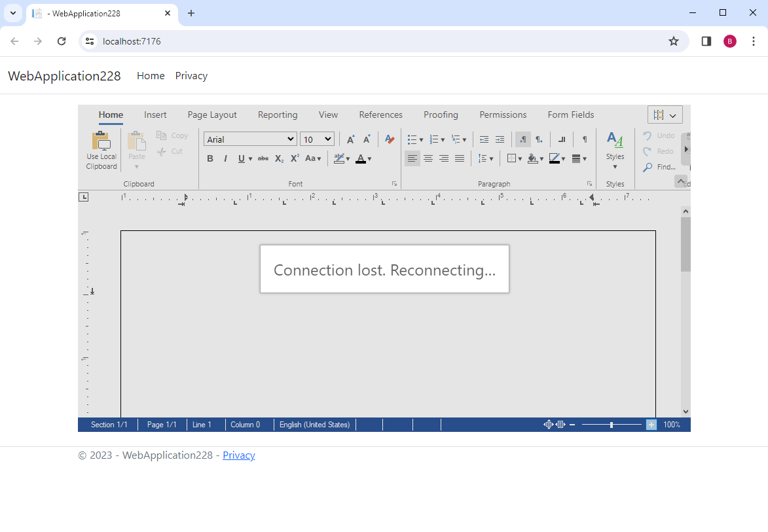Click the zoom out minus button
The width and height of the screenshot is (768, 532).
[572, 425]
